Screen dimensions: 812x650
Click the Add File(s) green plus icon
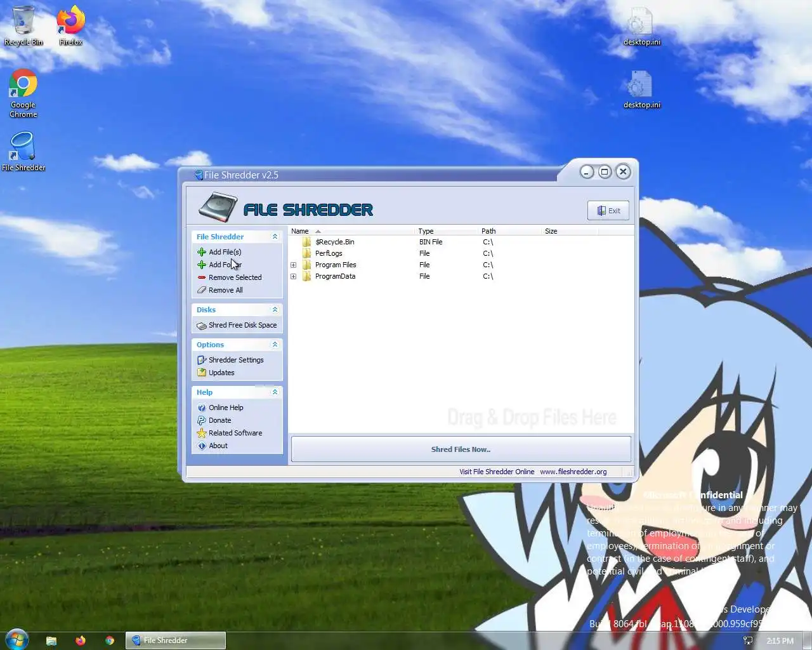pyautogui.click(x=202, y=252)
